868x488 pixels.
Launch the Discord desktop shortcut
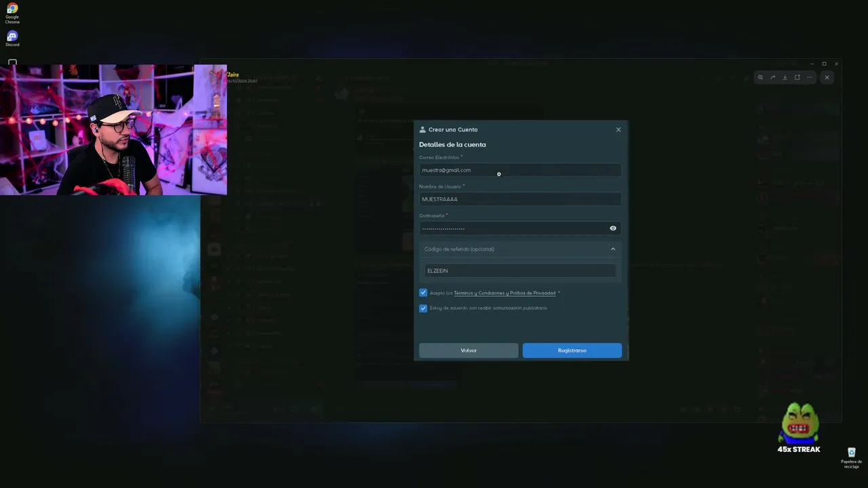point(12,38)
